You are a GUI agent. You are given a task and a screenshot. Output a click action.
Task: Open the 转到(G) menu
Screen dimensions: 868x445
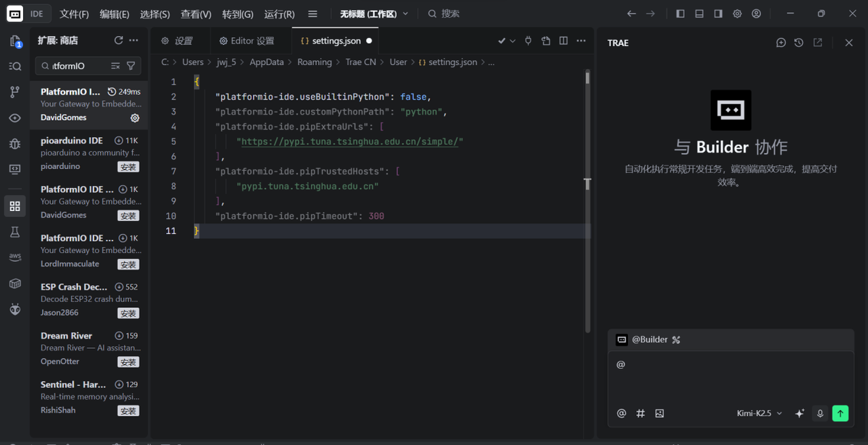(x=237, y=14)
